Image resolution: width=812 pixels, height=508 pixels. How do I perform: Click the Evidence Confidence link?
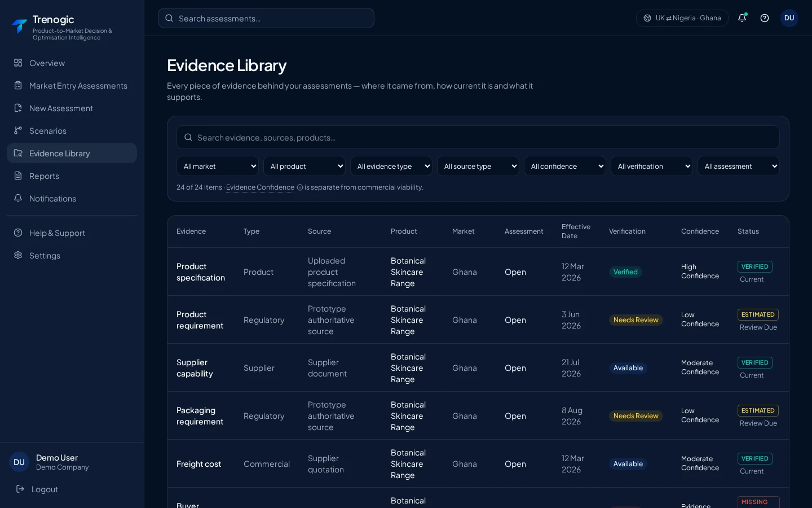click(x=260, y=187)
